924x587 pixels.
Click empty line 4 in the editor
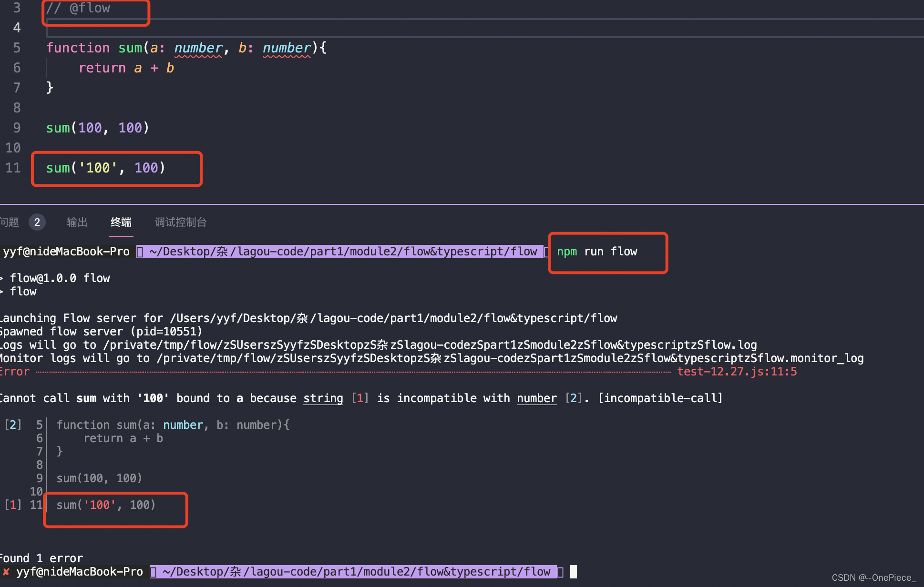coord(484,28)
